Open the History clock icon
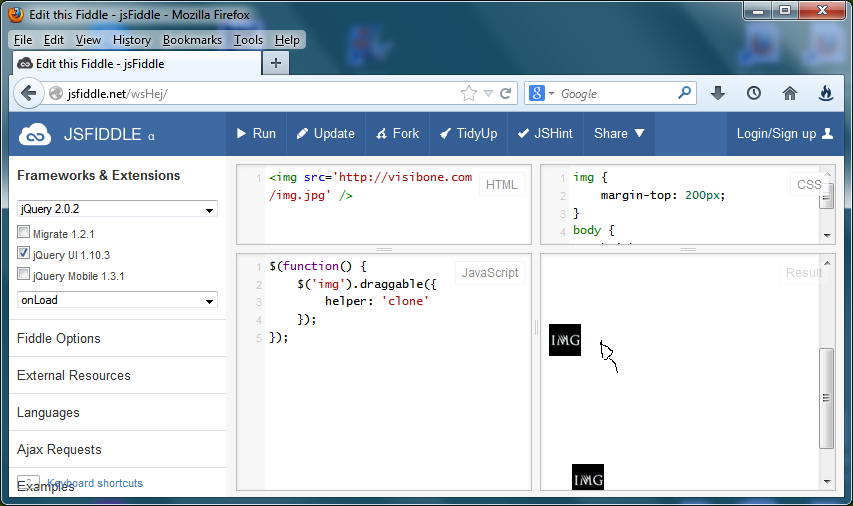The image size is (853, 506). pos(753,94)
